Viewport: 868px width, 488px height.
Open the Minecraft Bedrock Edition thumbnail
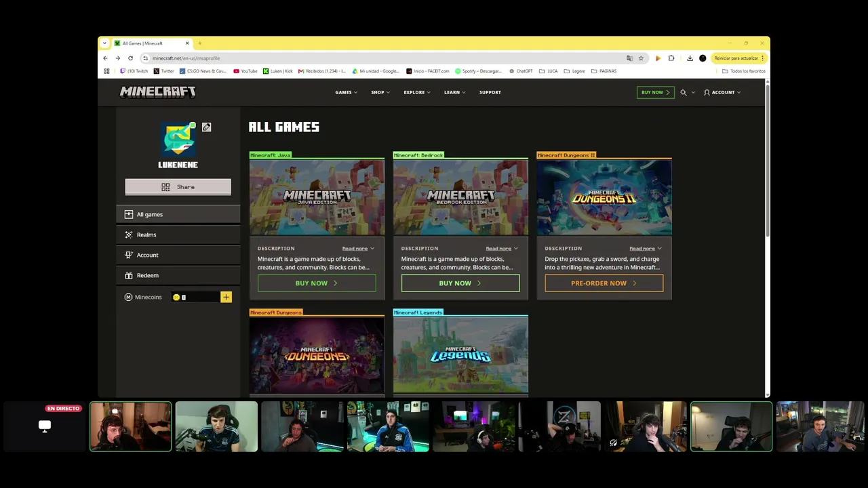point(460,197)
